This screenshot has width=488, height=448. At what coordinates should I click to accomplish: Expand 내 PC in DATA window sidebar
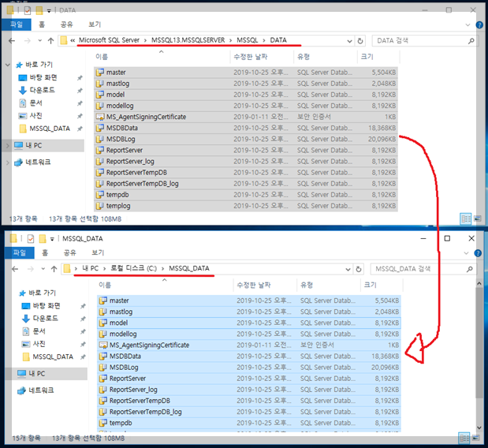point(8,145)
